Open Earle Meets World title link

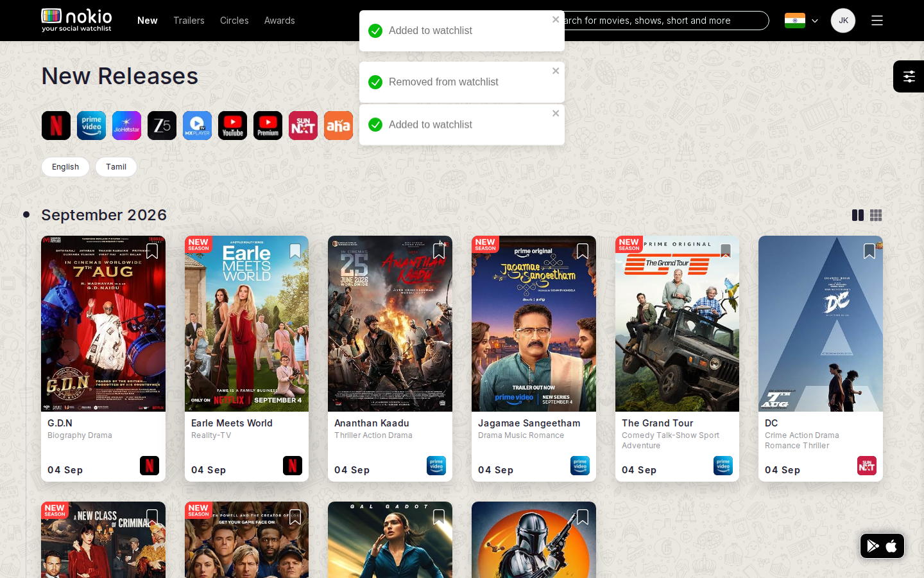click(x=232, y=423)
